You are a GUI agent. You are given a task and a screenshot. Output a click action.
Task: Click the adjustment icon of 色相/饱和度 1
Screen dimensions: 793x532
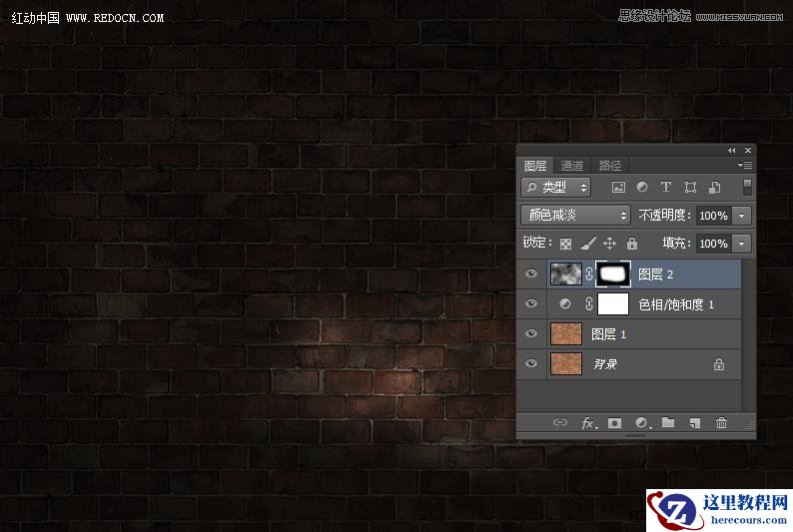(565, 303)
